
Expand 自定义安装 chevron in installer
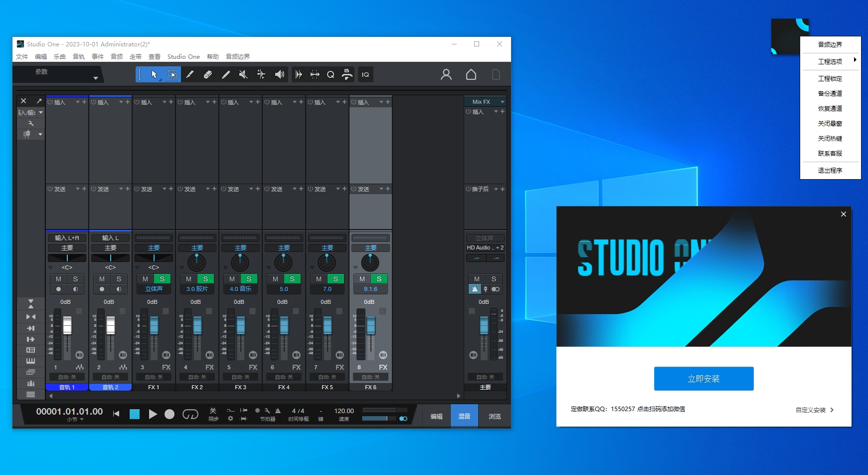pos(832,410)
